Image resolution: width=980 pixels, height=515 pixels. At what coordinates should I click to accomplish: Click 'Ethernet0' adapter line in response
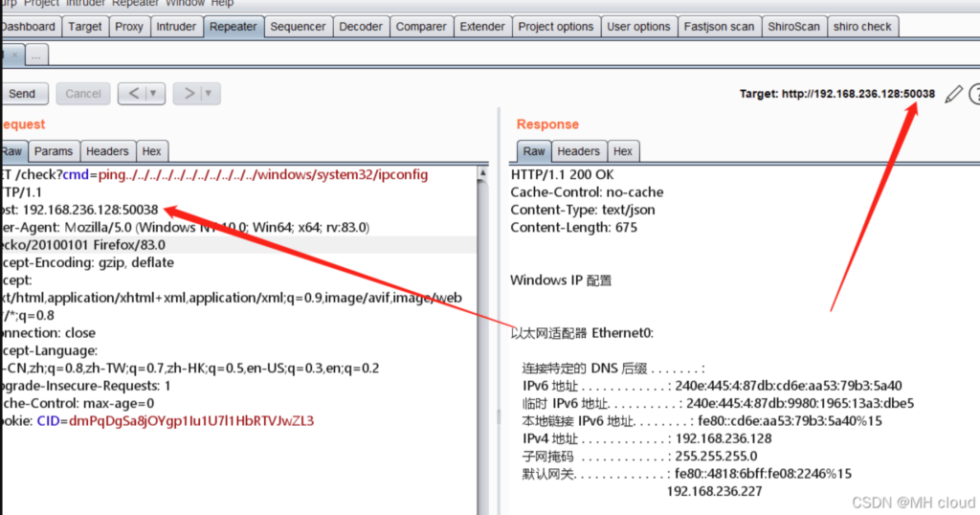582,333
